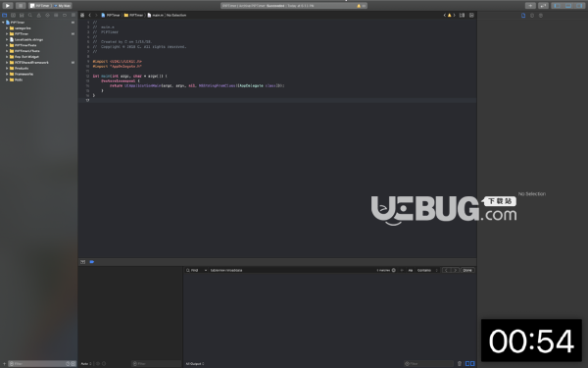Open the Symbol navigator tab
Viewport: 588px width, 368px height.
click(x=22, y=15)
